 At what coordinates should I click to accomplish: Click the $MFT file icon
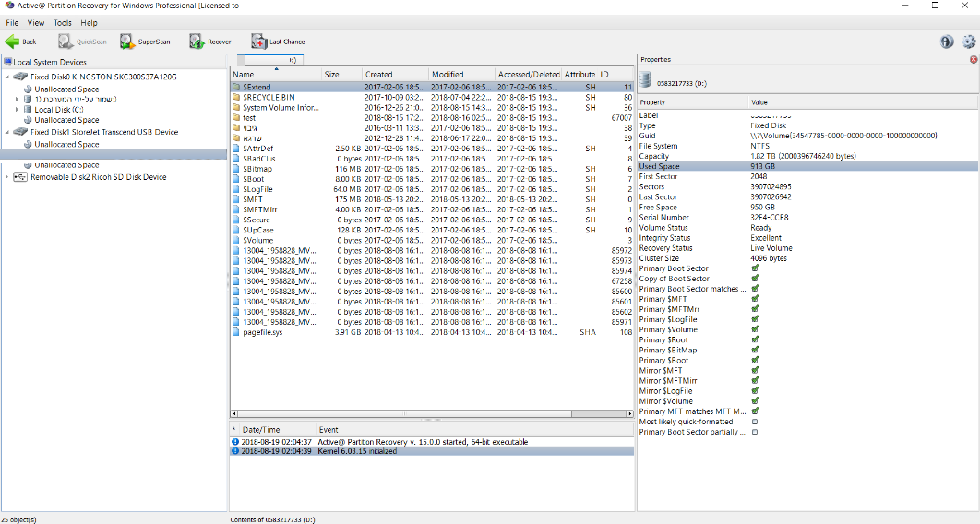[236, 199]
